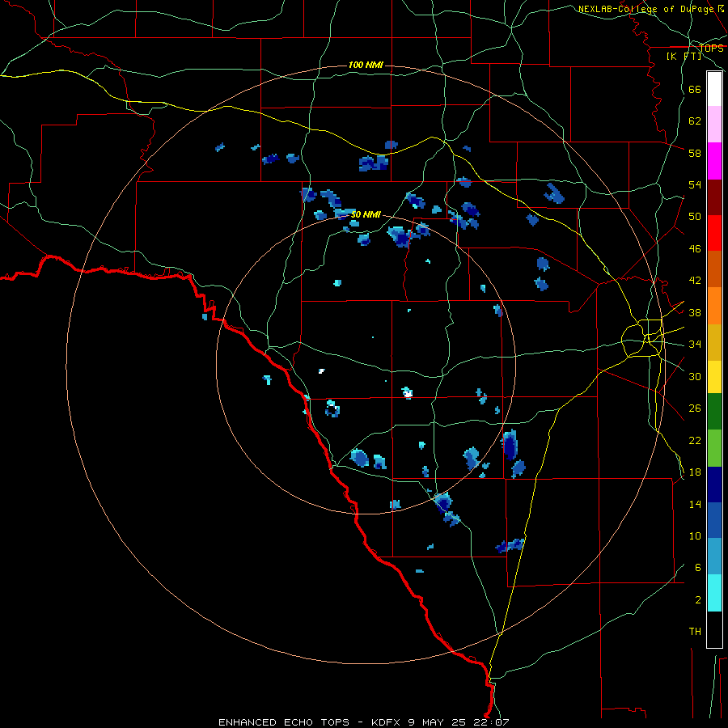Select the 58 scale label

(695, 153)
